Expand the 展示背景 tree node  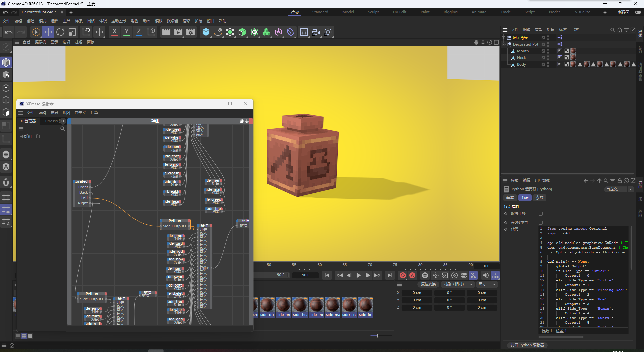504,38
